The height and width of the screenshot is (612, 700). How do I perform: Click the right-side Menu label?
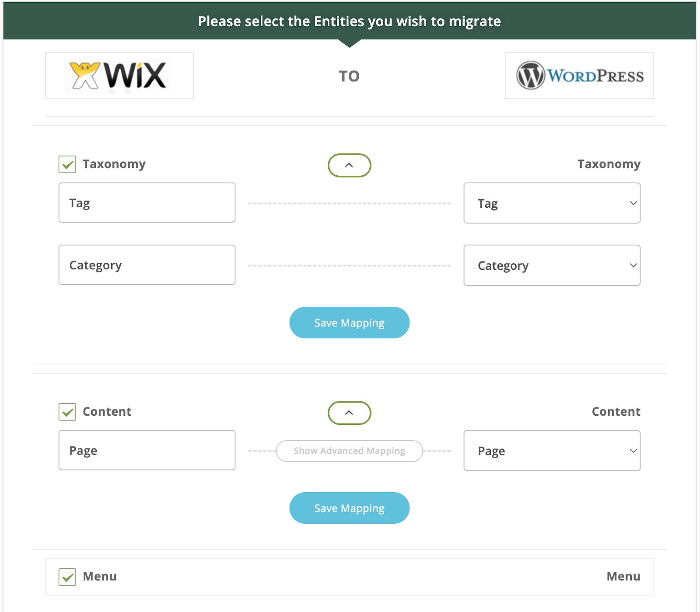click(623, 577)
